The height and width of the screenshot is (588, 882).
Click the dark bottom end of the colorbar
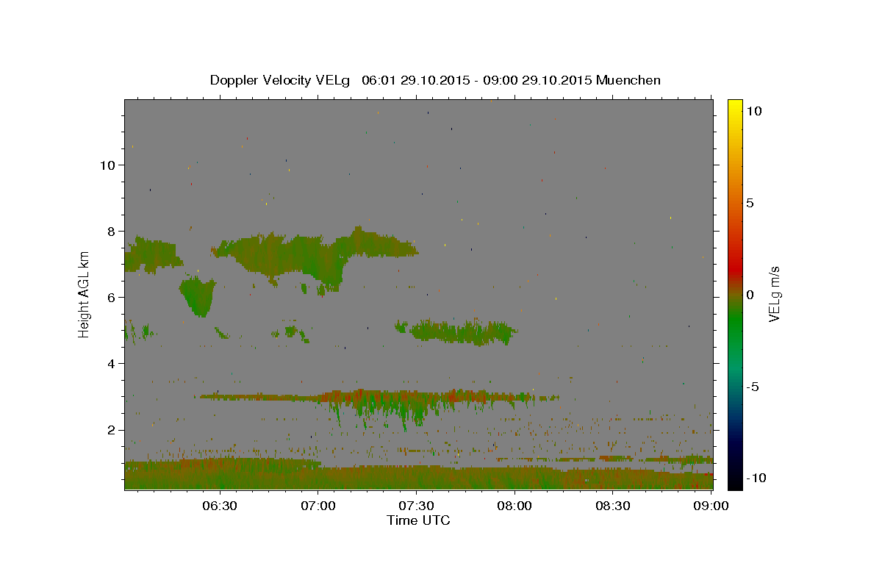click(x=734, y=478)
